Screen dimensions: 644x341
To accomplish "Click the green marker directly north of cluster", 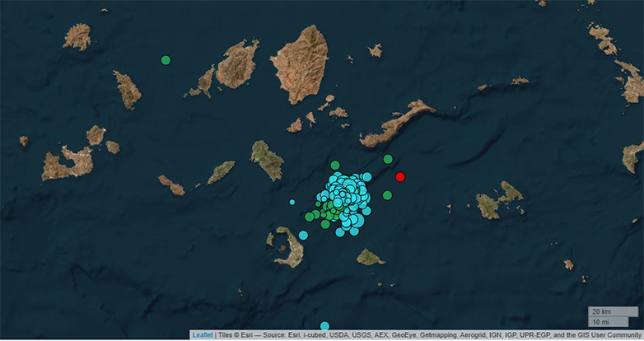I will click(x=335, y=165).
